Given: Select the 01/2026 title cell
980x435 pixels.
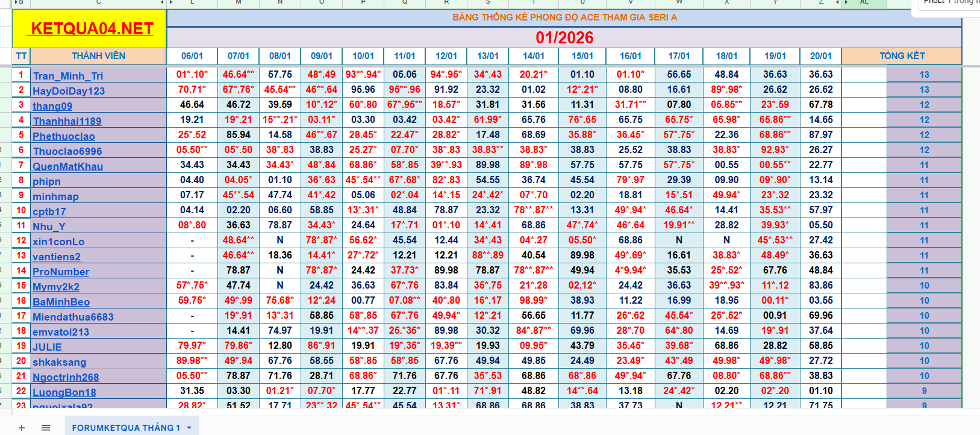Looking at the screenshot, I should [564, 37].
